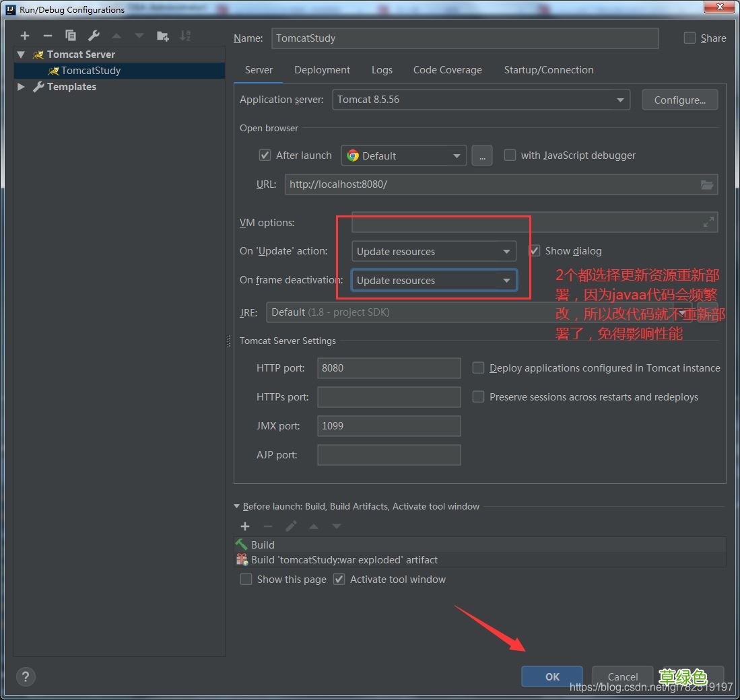
Task: Remove selected configuration with minus icon
Action: 47,36
